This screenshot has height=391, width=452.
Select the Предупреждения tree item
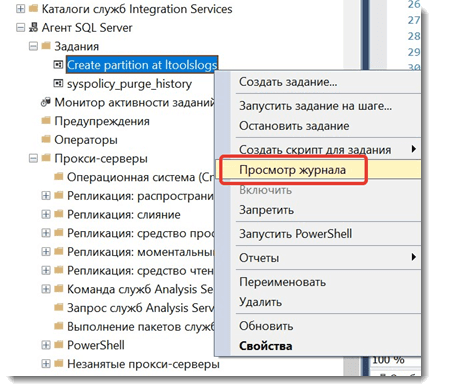click(102, 121)
